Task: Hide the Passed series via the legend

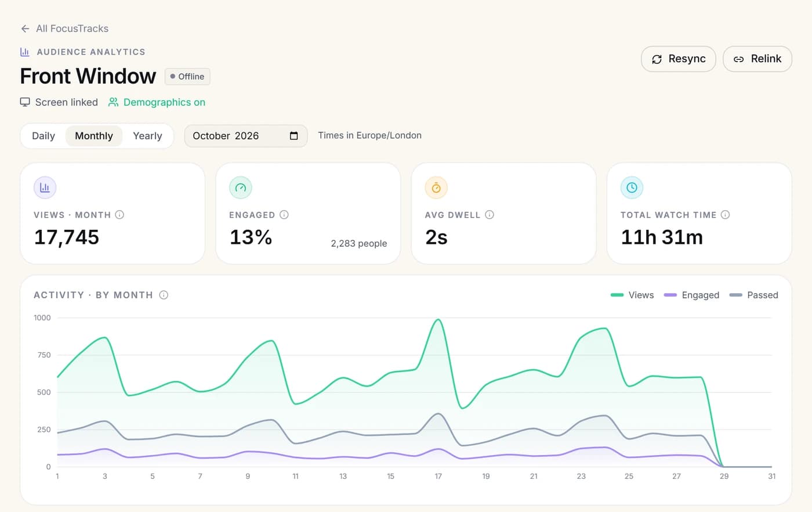Action: point(753,295)
